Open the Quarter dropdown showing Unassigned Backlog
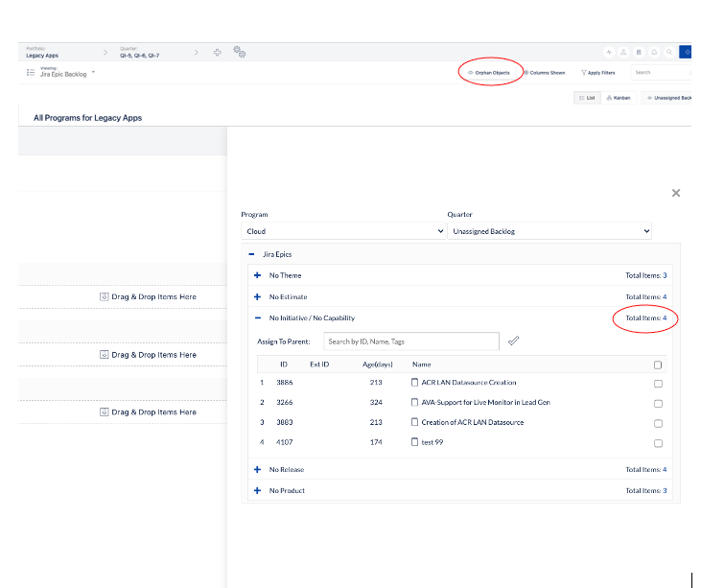The height and width of the screenshot is (588, 701). point(549,231)
